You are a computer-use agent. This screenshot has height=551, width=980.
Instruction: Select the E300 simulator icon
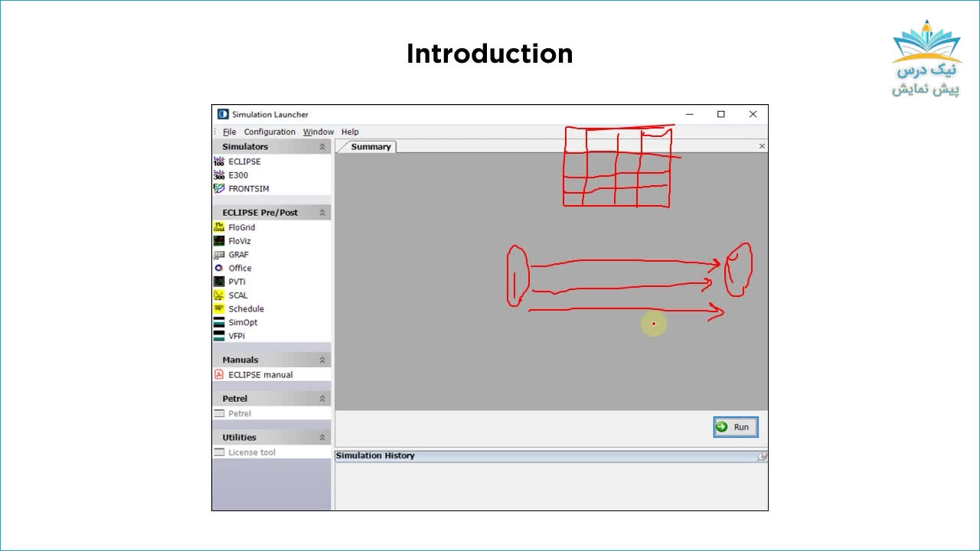coord(219,175)
